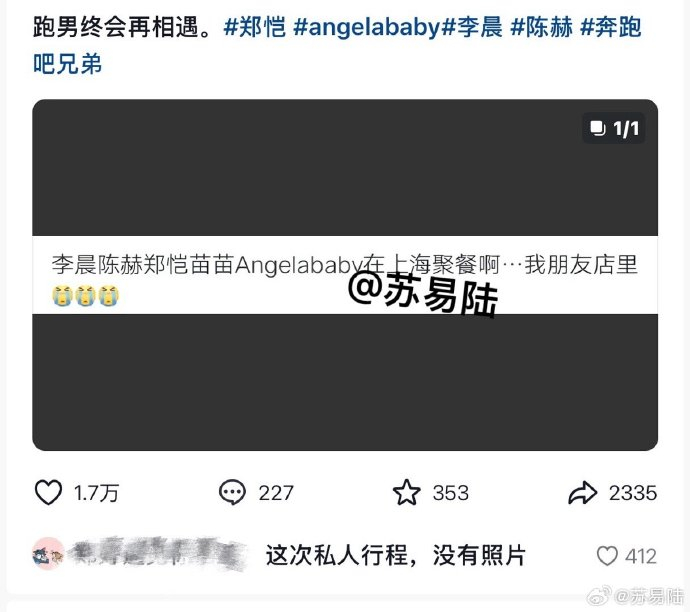
Task: View the embedded post image
Action: coord(345,275)
